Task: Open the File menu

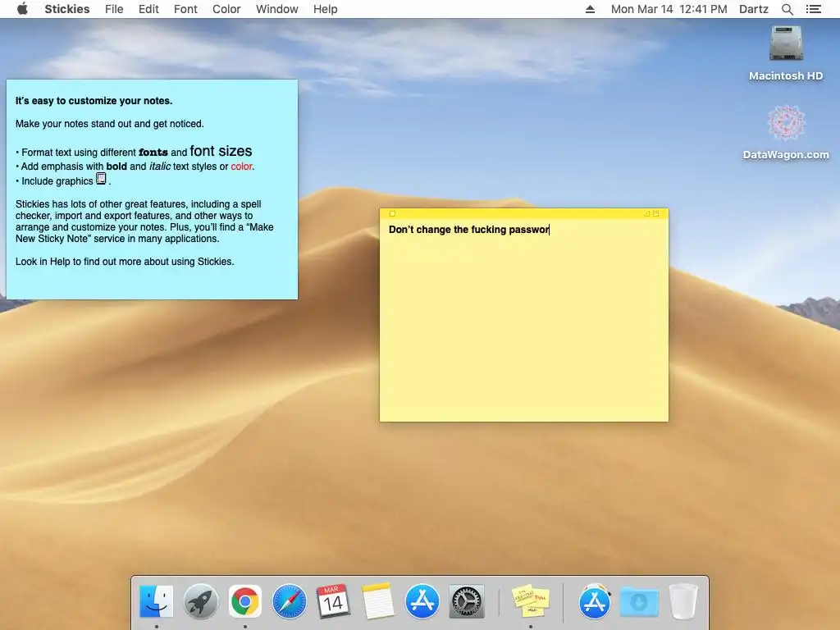Action: [x=113, y=9]
